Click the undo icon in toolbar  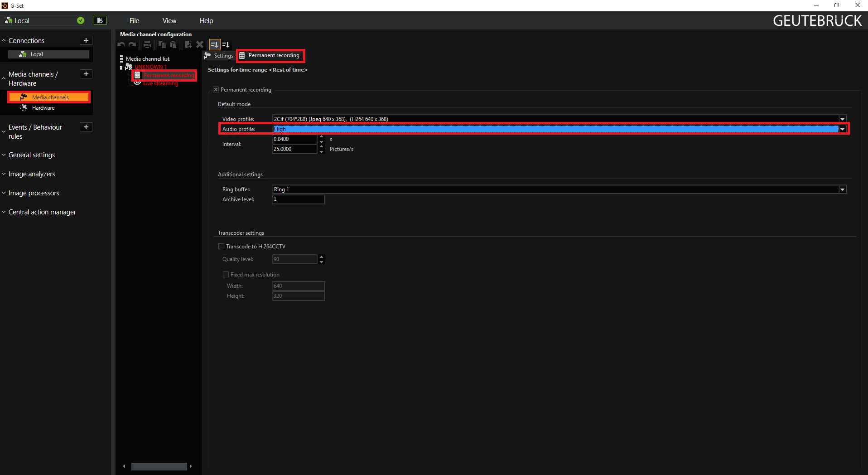click(x=121, y=44)
